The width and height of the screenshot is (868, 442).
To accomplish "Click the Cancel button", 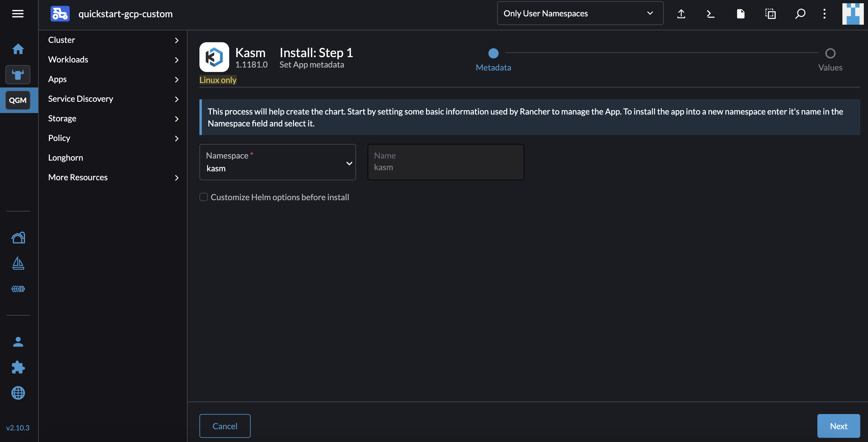I will pos(225,426).
